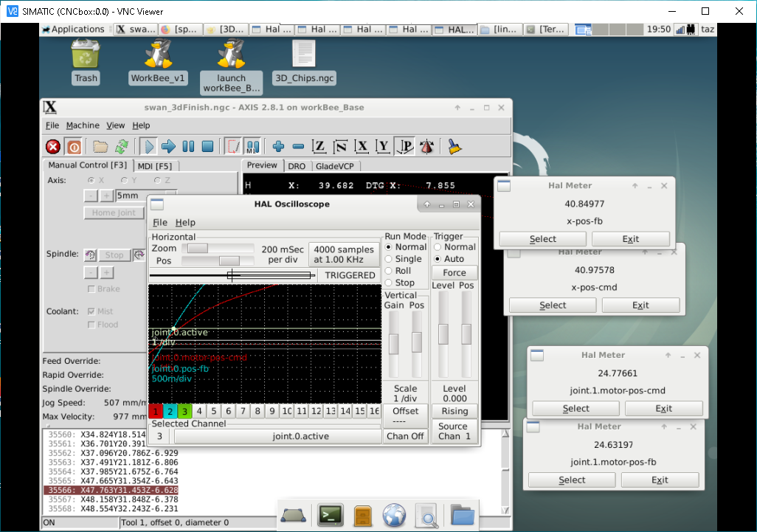Screen dimensions: 757x532
Task: Click the vertical Gain slider
Action: (x=394, y=344)
